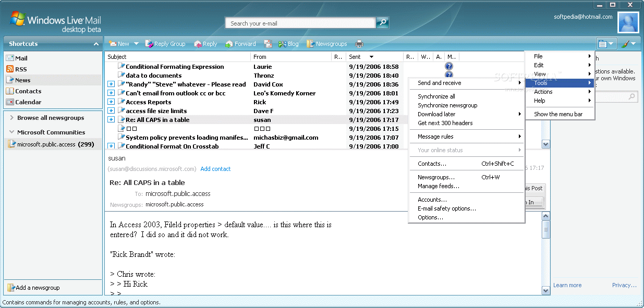Choose Show the menu bar
Viewport: 644px width, 308px height.
tap(560, 114)
